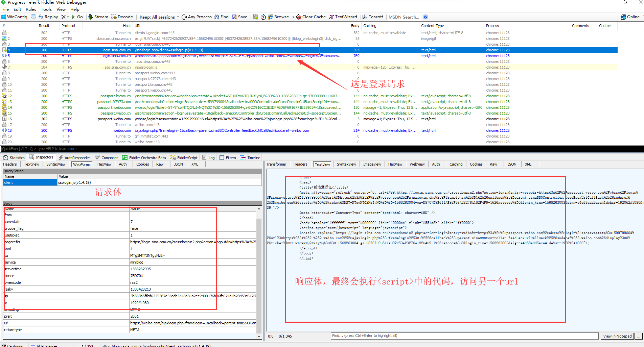Switch to the Log tab
Screen dimensions: 644x347
pos(208,158)
